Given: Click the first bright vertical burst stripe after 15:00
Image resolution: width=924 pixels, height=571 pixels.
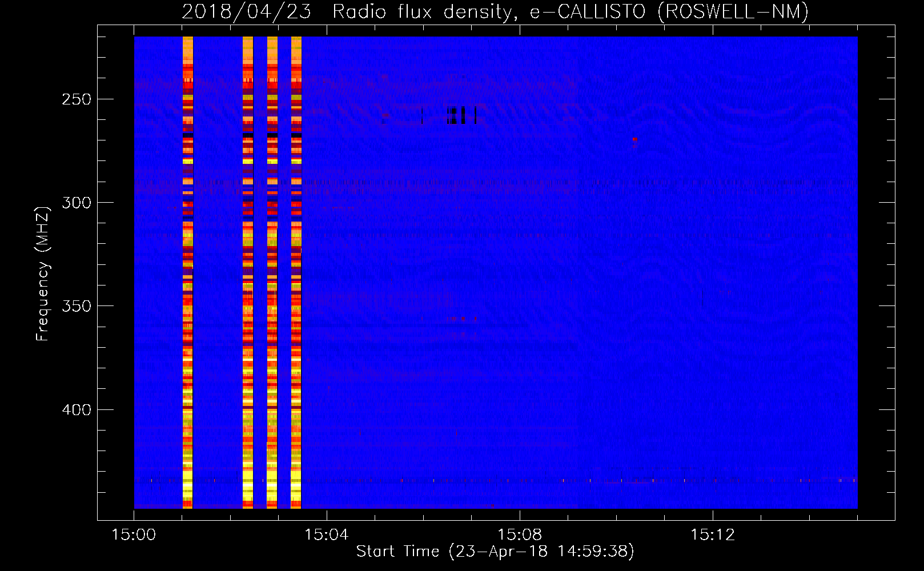Looking at the screenshot, I should 187,272.
